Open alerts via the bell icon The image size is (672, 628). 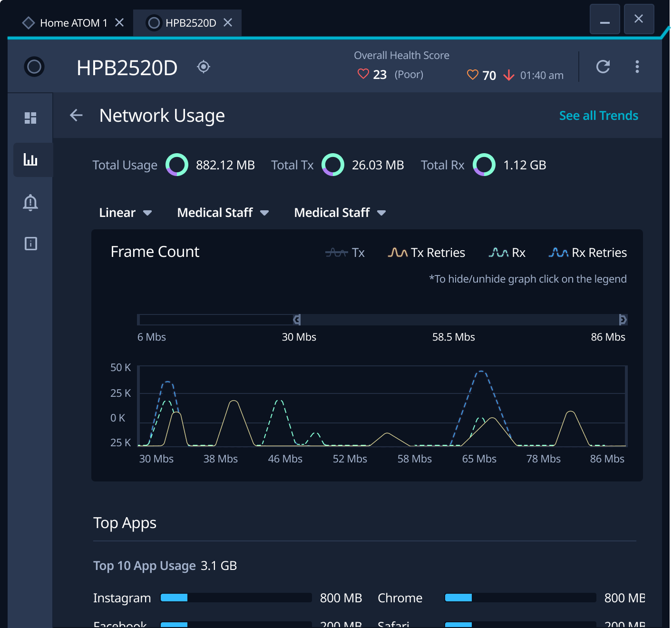point(30,203)
